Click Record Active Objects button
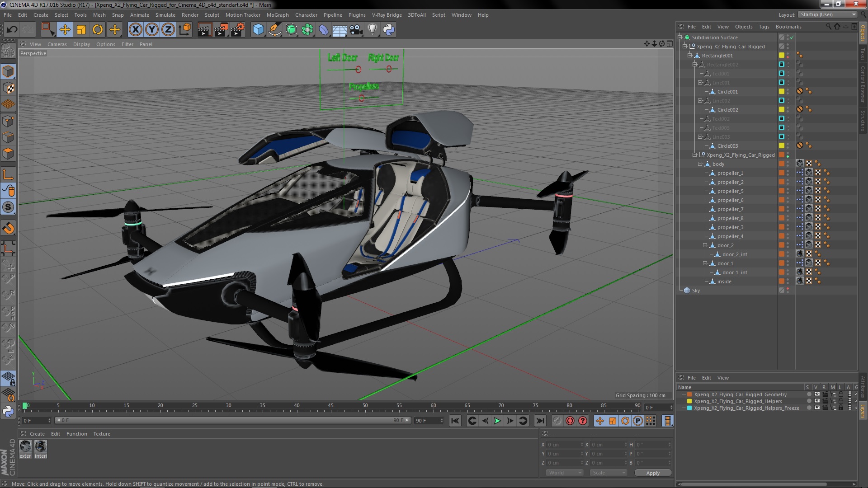The image size is (868, 488). point(557,421)
